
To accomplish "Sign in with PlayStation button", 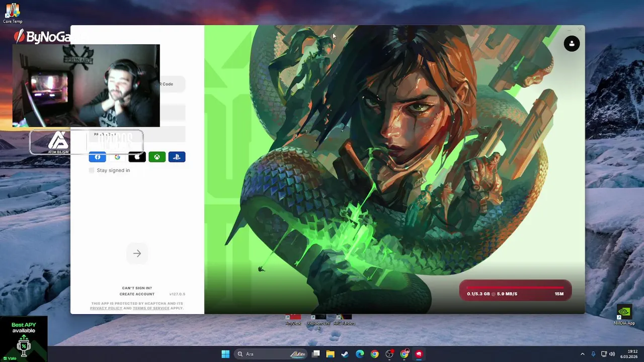I will [x=177, y=157].
